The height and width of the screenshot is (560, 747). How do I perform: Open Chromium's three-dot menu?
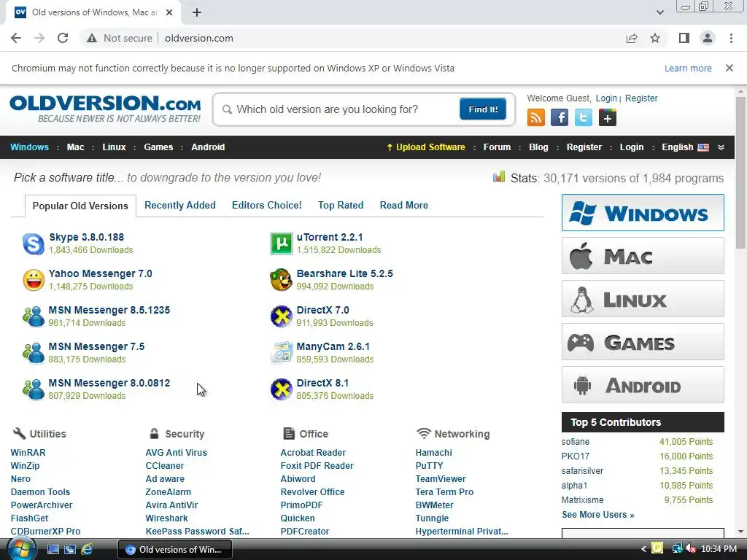[731, 38]
